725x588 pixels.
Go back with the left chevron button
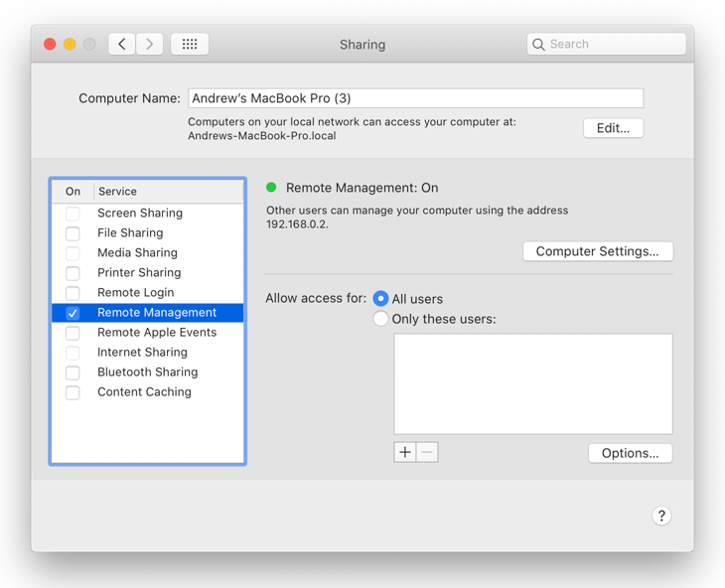click(x=121, y=44)
